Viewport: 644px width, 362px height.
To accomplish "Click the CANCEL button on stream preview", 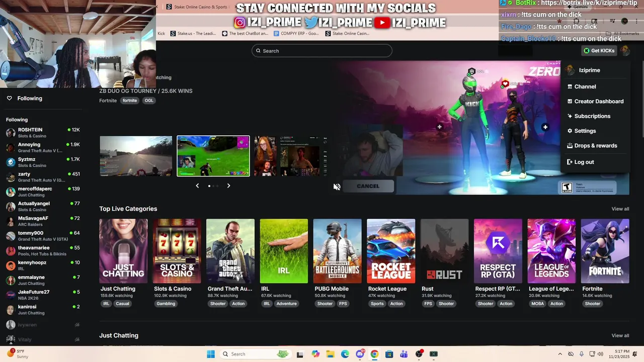I will coord(368,186).
